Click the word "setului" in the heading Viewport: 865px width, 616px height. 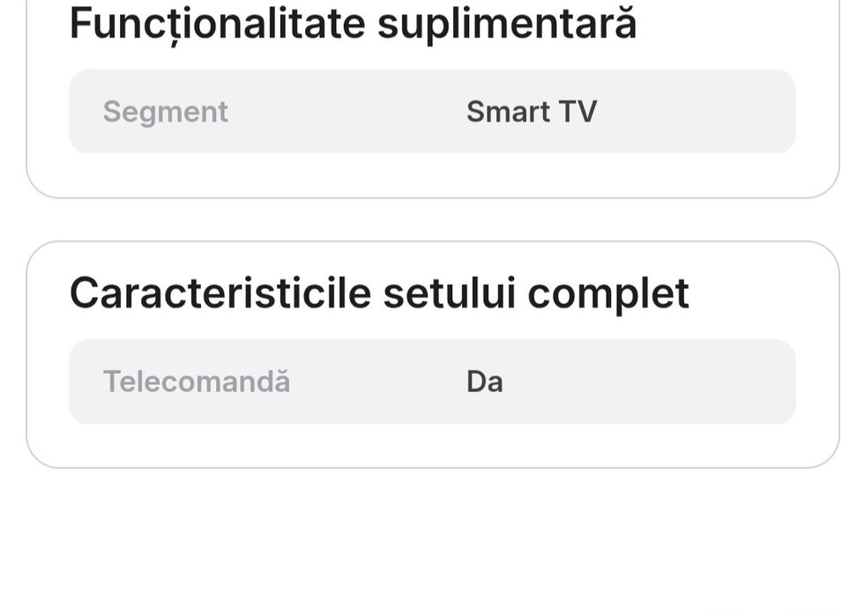450,293
